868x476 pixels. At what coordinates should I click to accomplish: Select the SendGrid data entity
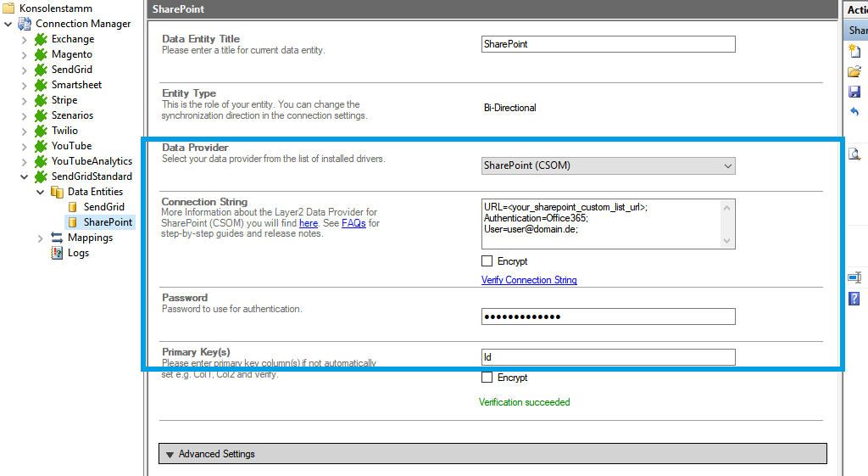click(103, 207)
